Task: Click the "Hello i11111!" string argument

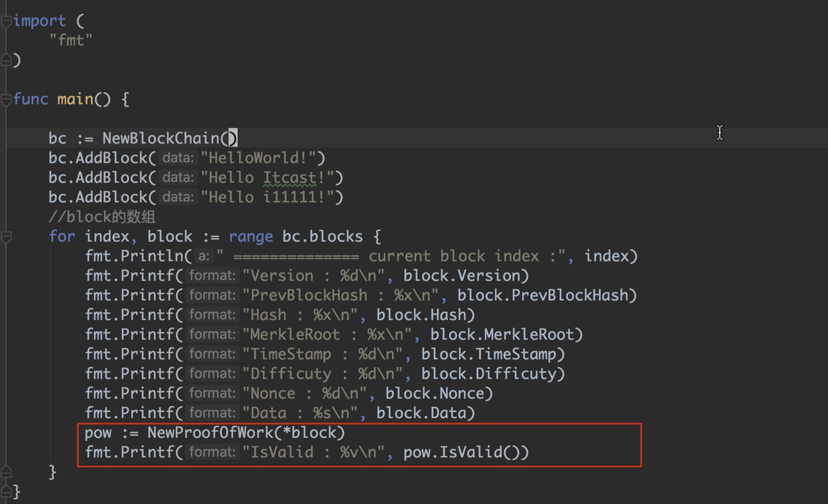Action: pyautogui.click(x=267, y=197)
